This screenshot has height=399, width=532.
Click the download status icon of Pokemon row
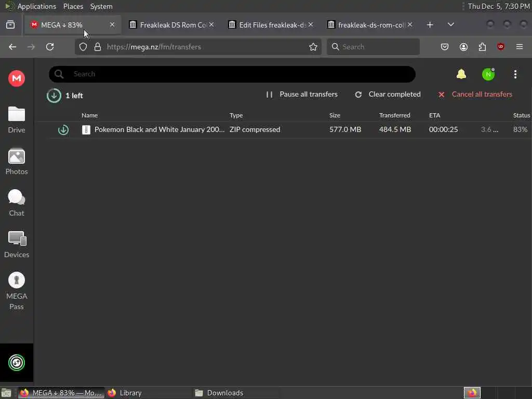click(63, 129)
